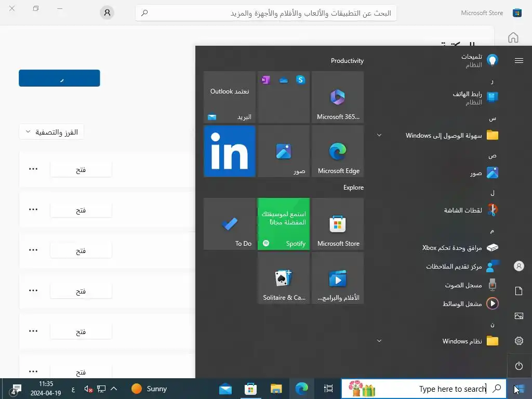The height and width of the screenshot is (399, 532).
Task: Switch input language indicator ع
Action: 73,389
